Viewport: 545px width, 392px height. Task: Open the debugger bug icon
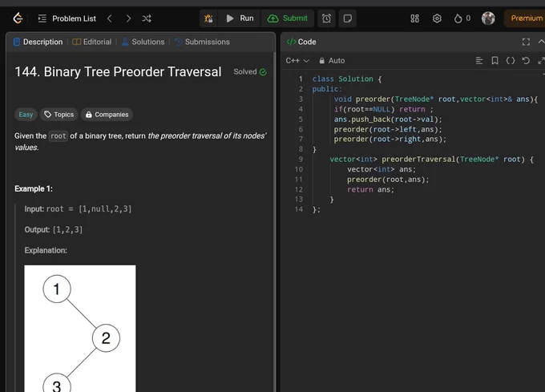pyautogui.click(x=208, y=18)
